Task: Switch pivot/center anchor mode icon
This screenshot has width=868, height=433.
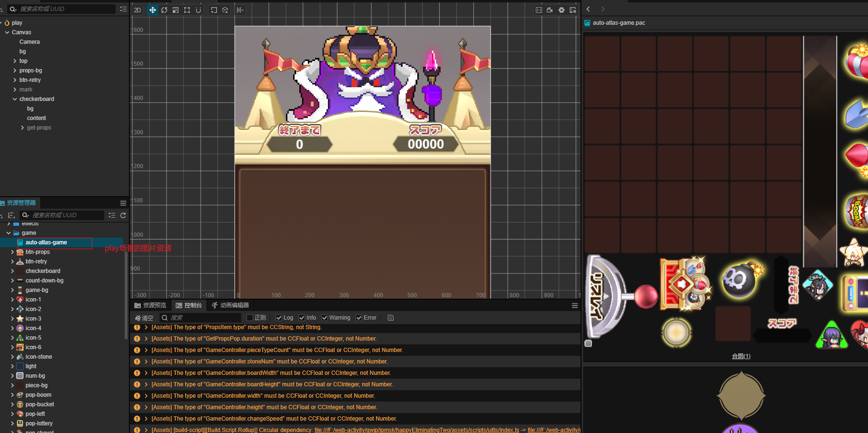Action: pos(214,10)
